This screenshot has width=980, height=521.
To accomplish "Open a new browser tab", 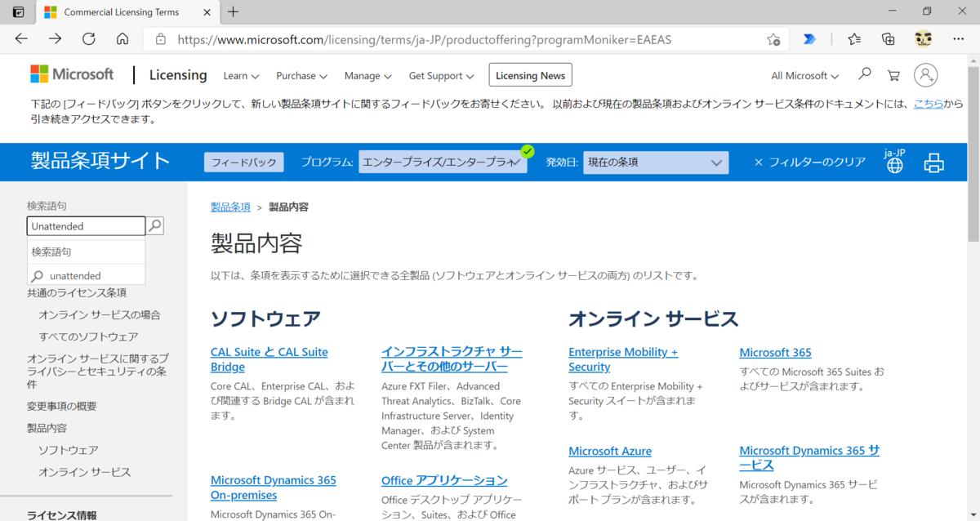I will 234,11.
